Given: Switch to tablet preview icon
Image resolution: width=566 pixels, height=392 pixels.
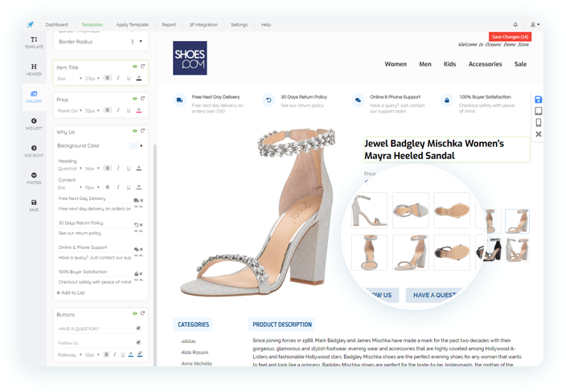Looking at the screenshot, I should click(538, 111).
